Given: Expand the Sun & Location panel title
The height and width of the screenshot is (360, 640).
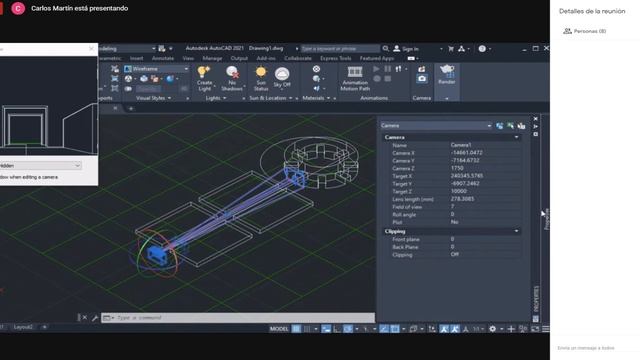Looking at the screenshot, I should point(271,98).
